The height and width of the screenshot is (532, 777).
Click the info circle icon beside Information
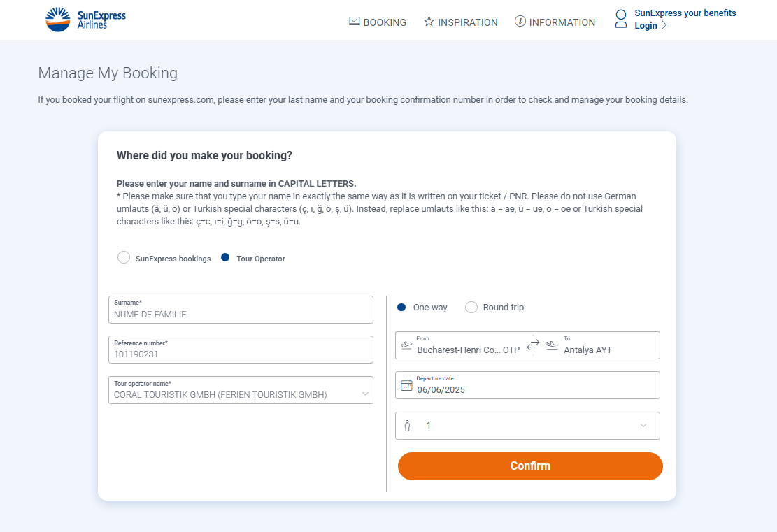click(520, 21)
